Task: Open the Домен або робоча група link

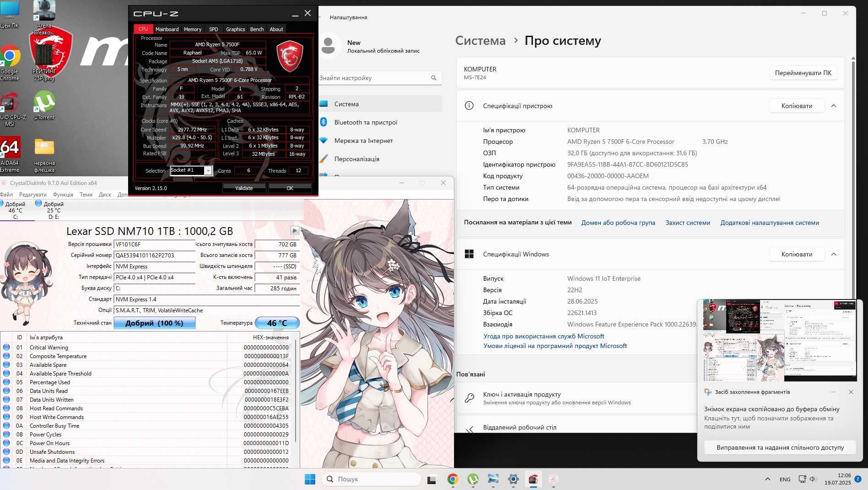Action: 618,223
